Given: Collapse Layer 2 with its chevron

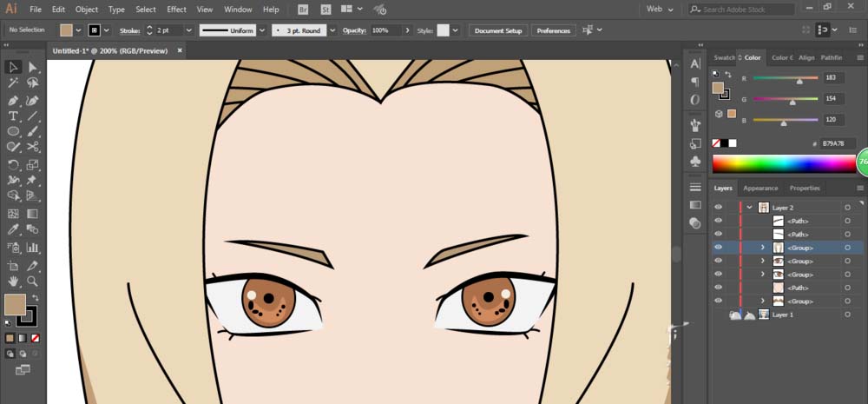Looking at the screenshot, I should coord(750,208).
